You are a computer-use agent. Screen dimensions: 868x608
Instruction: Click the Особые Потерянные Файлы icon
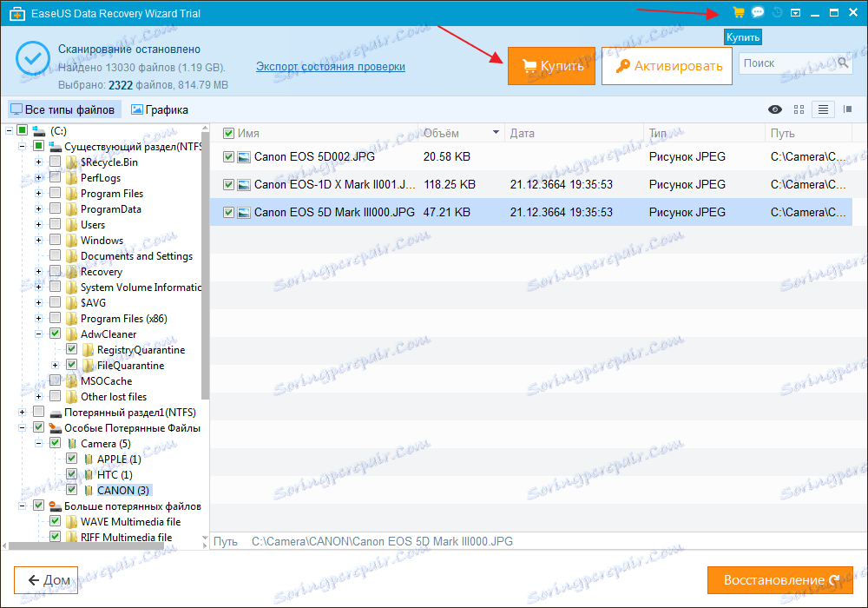(x=56, y=428)
